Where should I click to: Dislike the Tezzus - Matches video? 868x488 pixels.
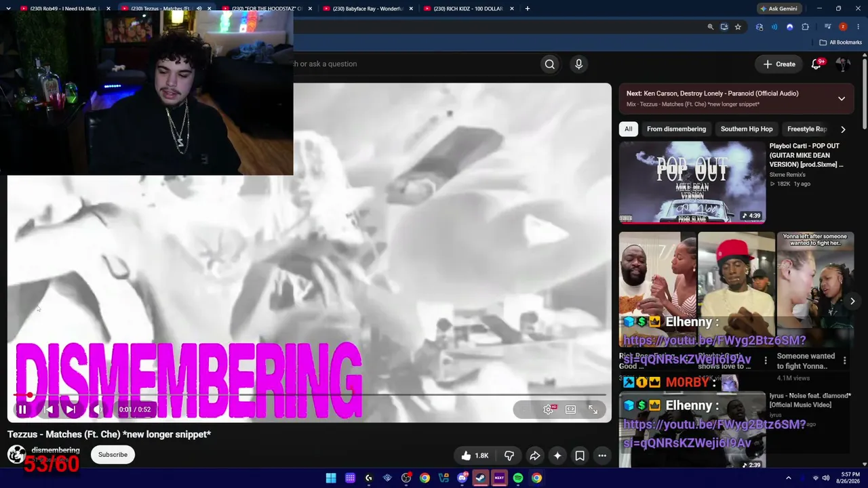[x=509, y=455]
